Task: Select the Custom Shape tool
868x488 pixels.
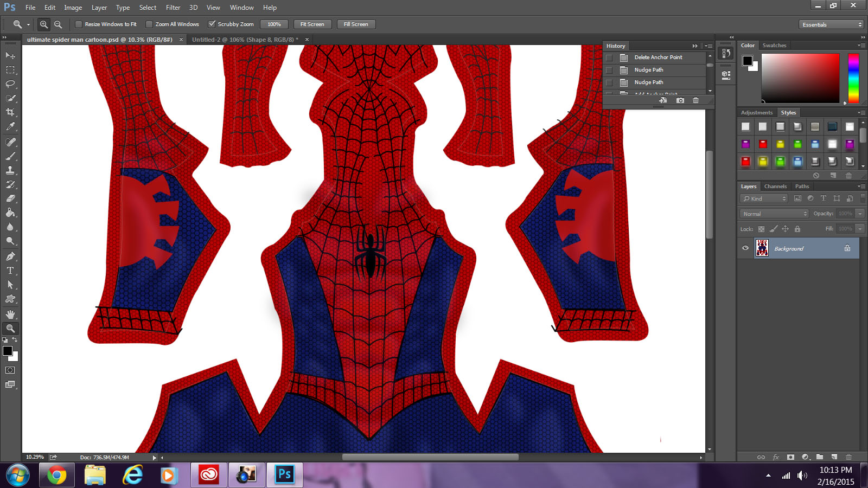Action: pos(10,299)
